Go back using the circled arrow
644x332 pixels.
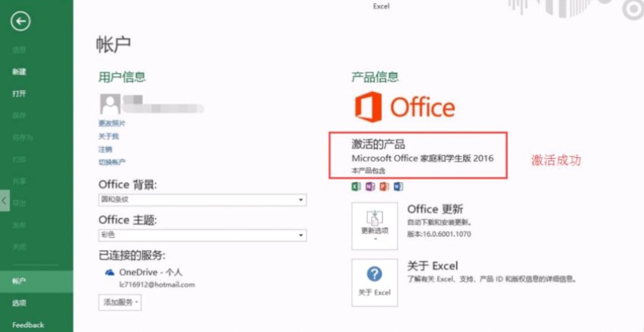[21, 21]
